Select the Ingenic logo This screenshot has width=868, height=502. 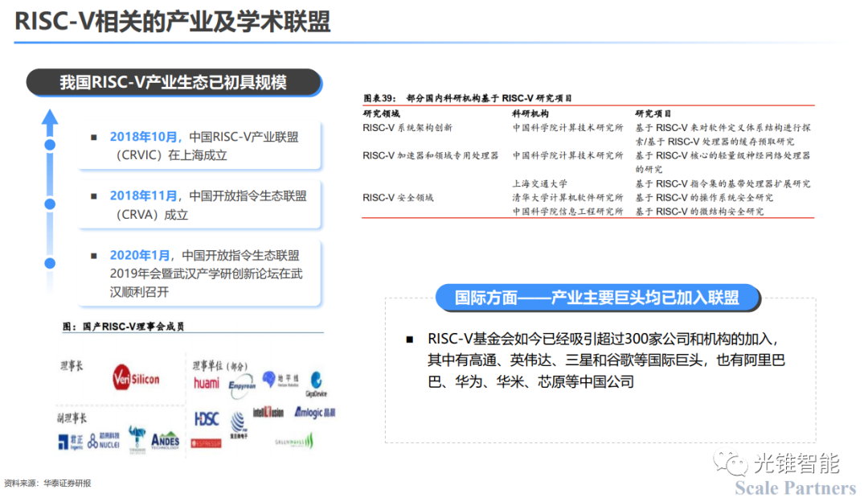[70, 440]
